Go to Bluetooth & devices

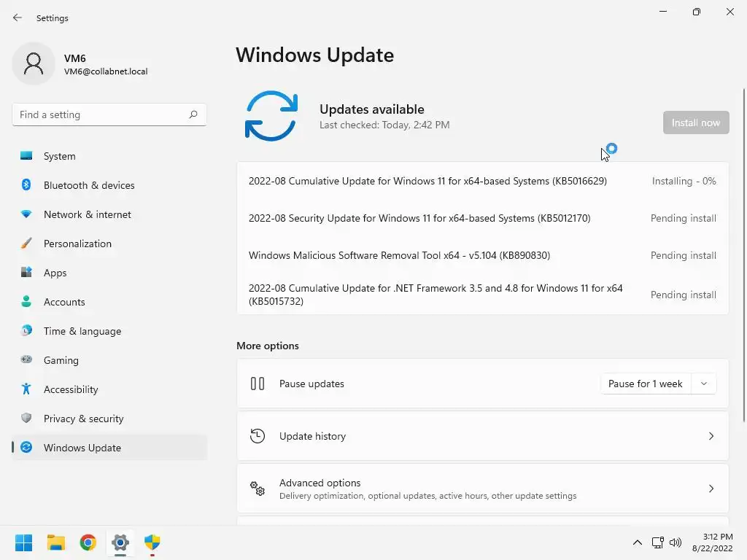[x=109, y=185]
